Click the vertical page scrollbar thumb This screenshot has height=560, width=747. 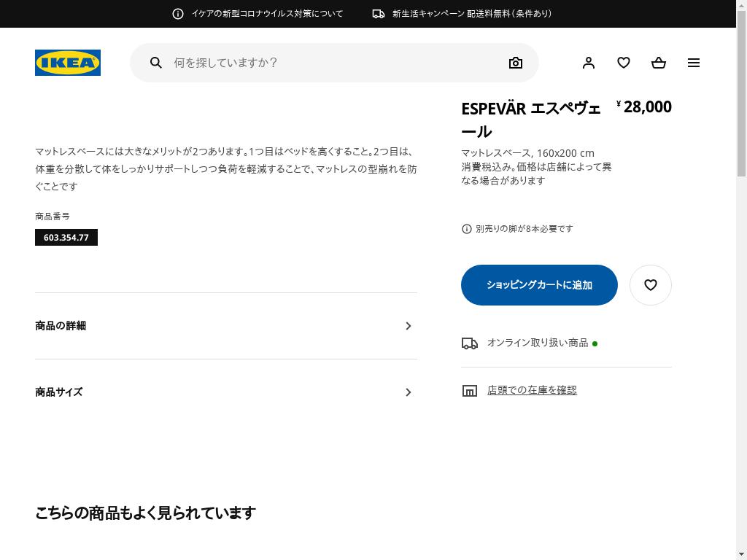[x=741, y=94]
